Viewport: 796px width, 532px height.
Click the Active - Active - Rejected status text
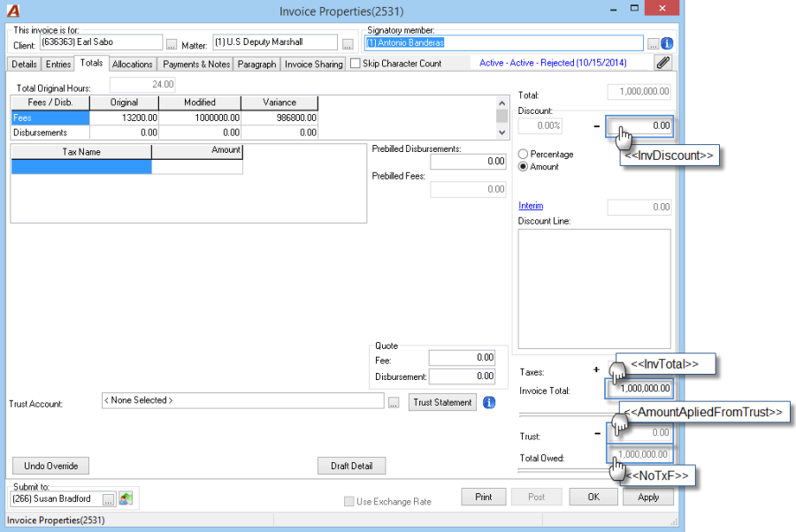(553, 63)
